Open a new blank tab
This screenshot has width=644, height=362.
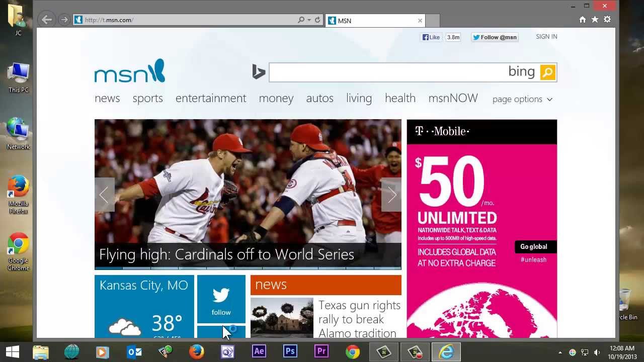[x=433, y=21]
